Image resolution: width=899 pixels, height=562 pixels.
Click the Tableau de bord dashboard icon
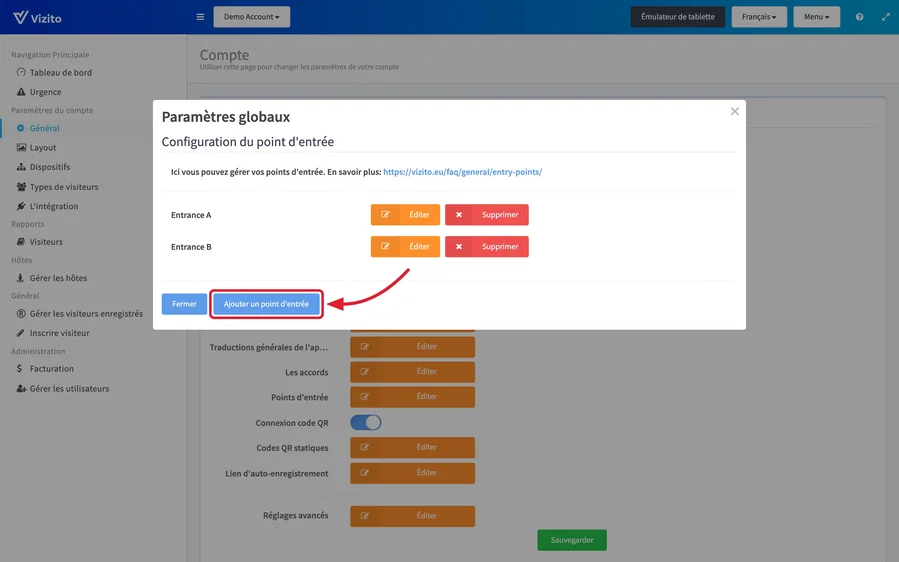pos(21,72)
